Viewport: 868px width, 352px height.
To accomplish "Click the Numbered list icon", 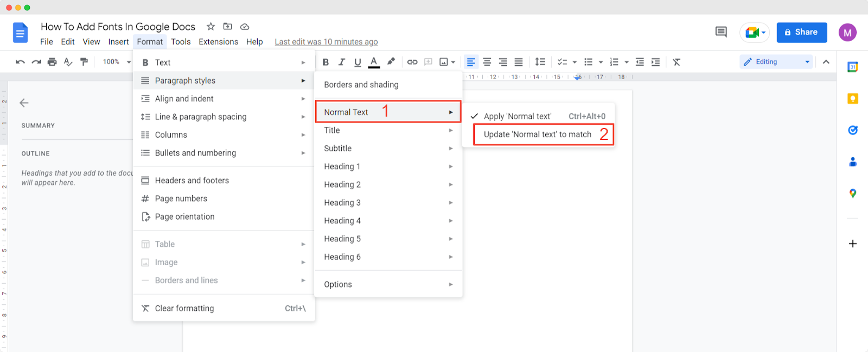I will tap(615, 62).
